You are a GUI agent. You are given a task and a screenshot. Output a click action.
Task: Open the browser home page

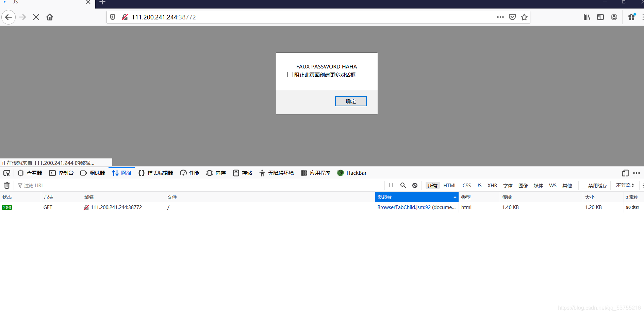(x=50, y=17)
